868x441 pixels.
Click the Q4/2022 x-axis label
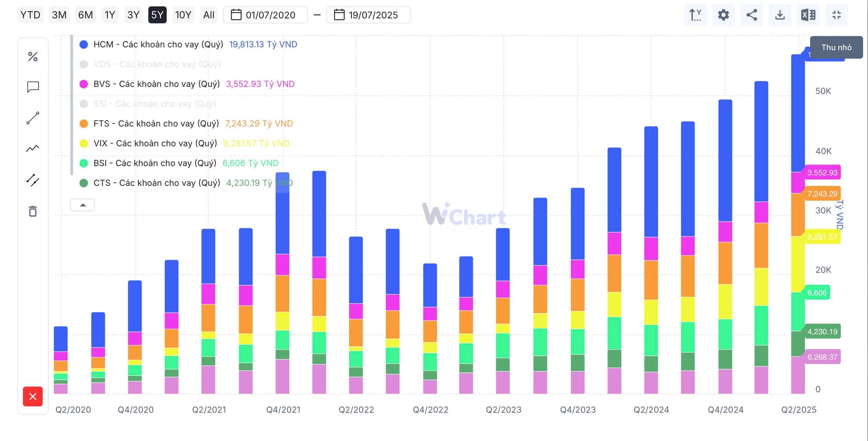pos(431,410)
